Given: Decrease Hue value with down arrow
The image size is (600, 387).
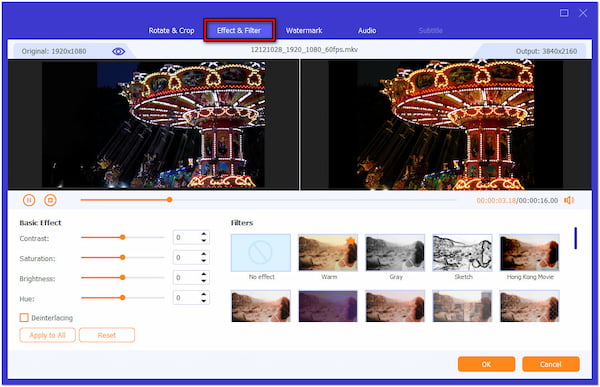Looking at the screenshot, I should point(204,301).
